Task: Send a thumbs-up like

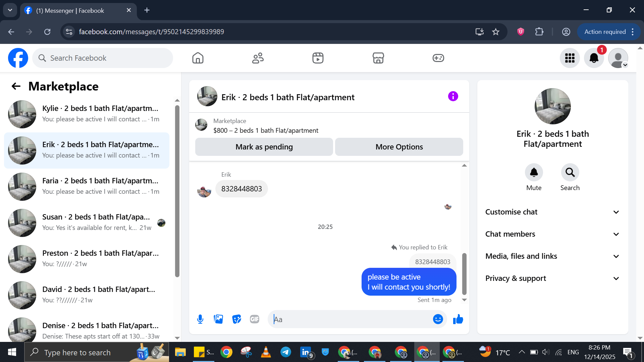Action: coord(458,319)
